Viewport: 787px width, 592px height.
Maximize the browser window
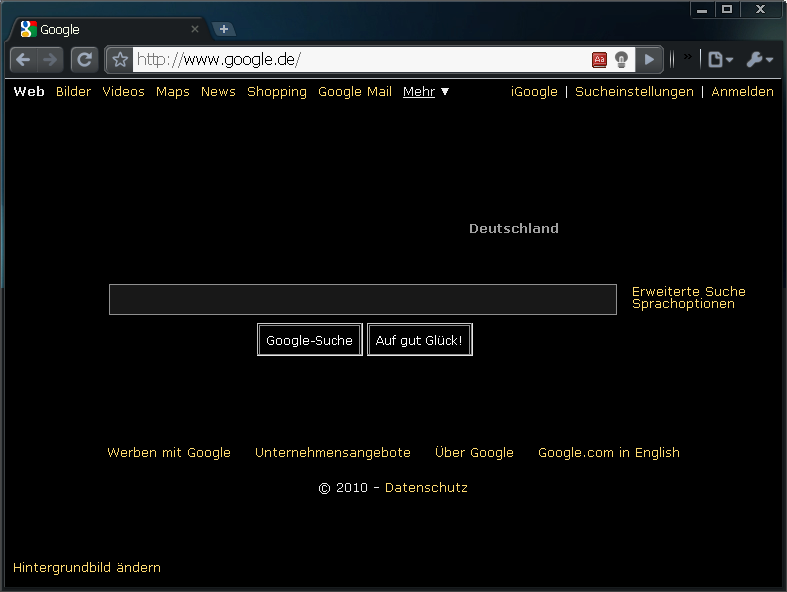tap(727, 10)
